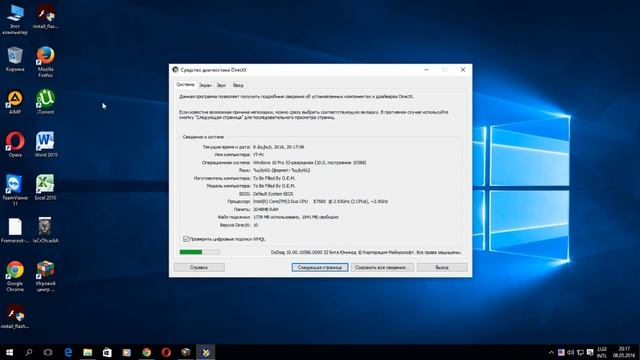Click the Выход button

442,267
